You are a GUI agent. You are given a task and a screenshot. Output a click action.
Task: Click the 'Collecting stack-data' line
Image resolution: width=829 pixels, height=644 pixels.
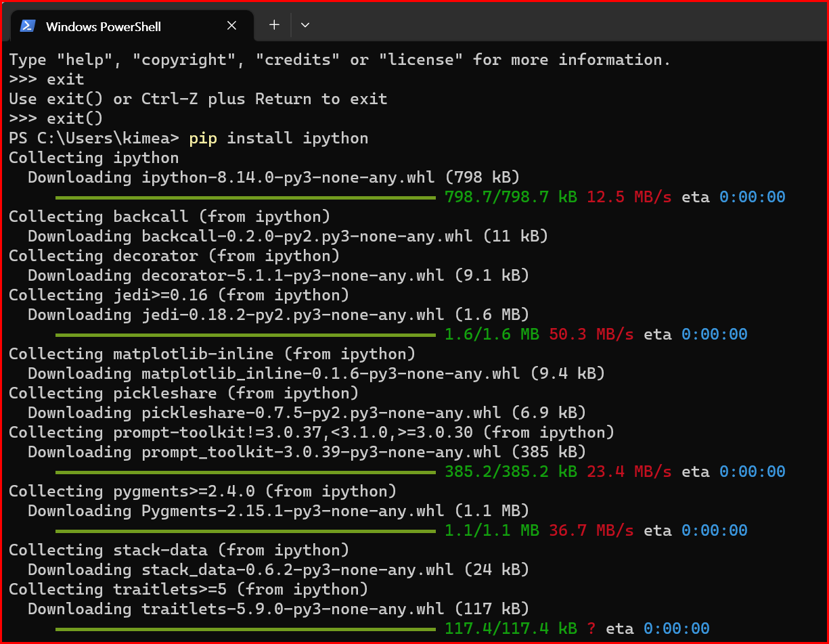179,550
